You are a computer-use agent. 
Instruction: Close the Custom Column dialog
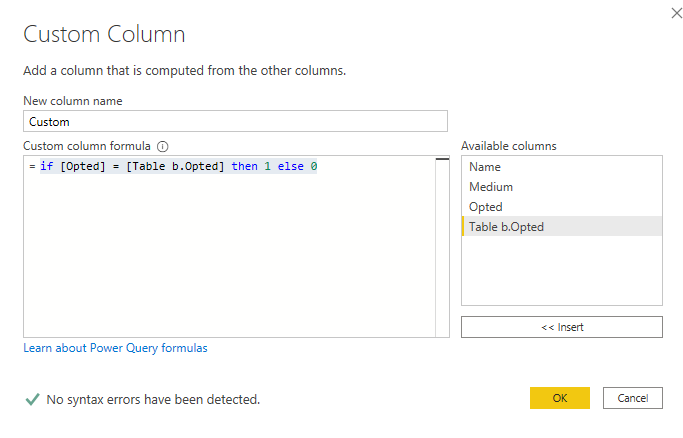(676, 13)
